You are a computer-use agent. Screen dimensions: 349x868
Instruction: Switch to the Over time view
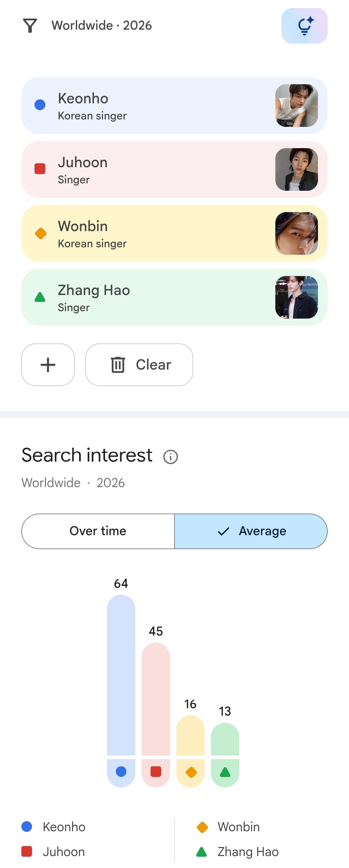pos(98,531)
